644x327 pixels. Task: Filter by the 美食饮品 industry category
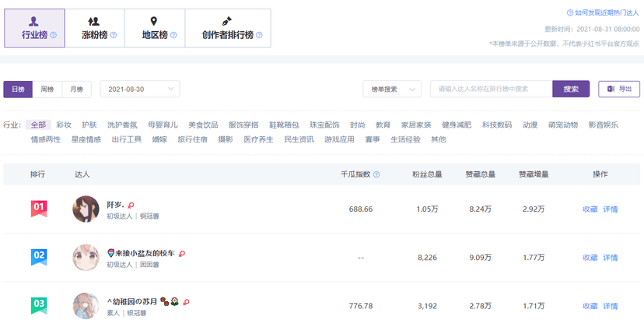(x=203, y=125)
